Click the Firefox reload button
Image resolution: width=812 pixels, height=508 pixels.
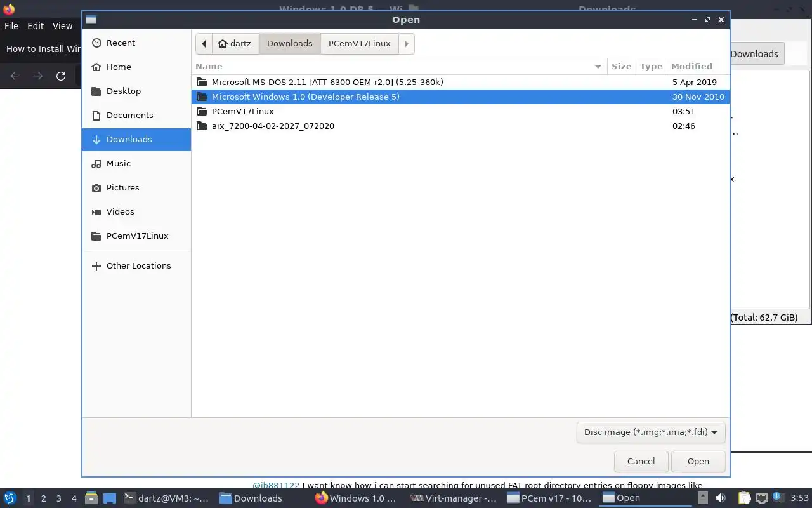pyautogui.click(x=61, y=76)
